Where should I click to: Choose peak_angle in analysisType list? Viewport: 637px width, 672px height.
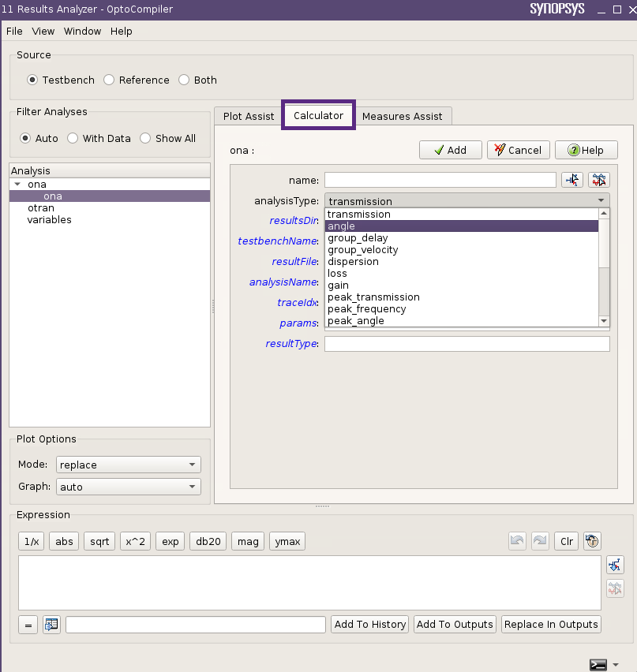point(462,321)
